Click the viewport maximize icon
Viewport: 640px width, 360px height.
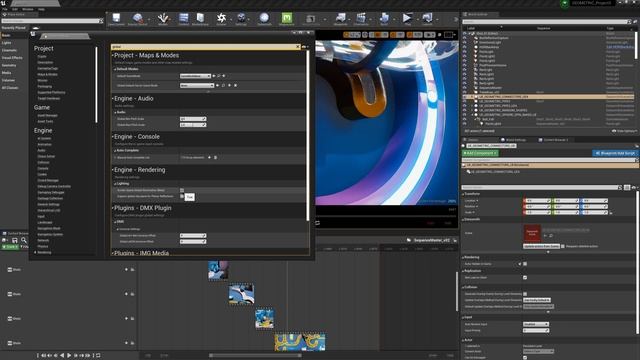(449, 35)
